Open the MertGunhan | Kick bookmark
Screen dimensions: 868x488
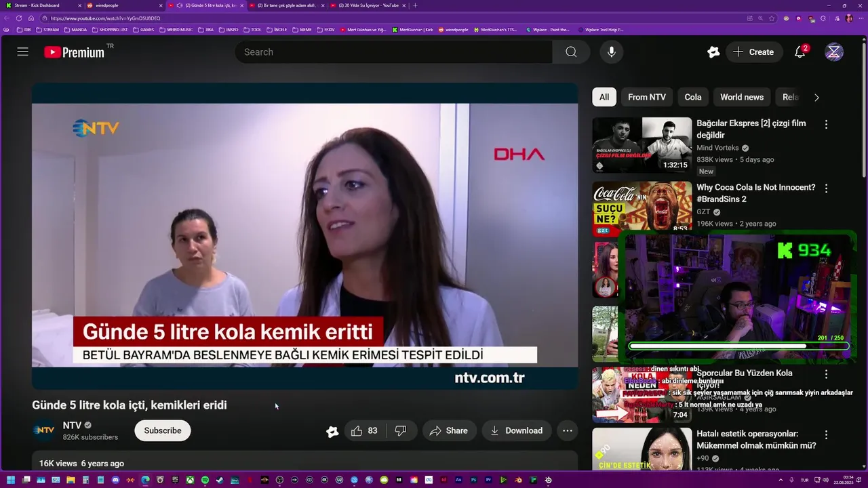pyautogui.click(x=412, y=30)
